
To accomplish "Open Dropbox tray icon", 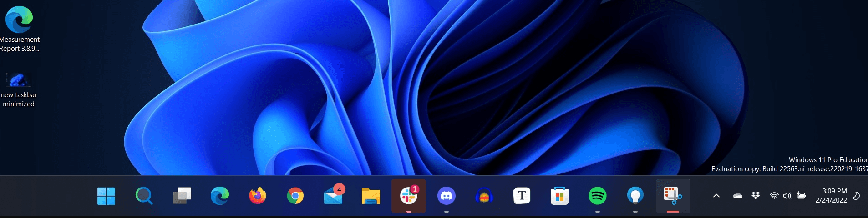I will [756, 196].
